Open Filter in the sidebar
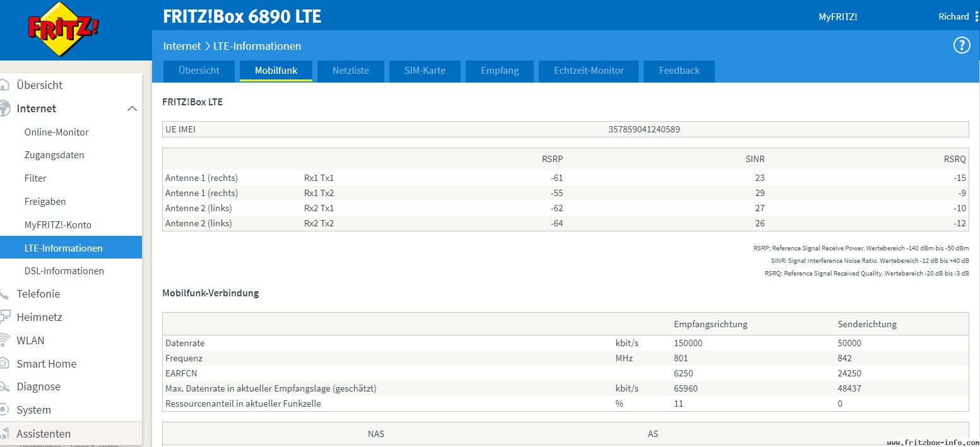 click(35, 178)
